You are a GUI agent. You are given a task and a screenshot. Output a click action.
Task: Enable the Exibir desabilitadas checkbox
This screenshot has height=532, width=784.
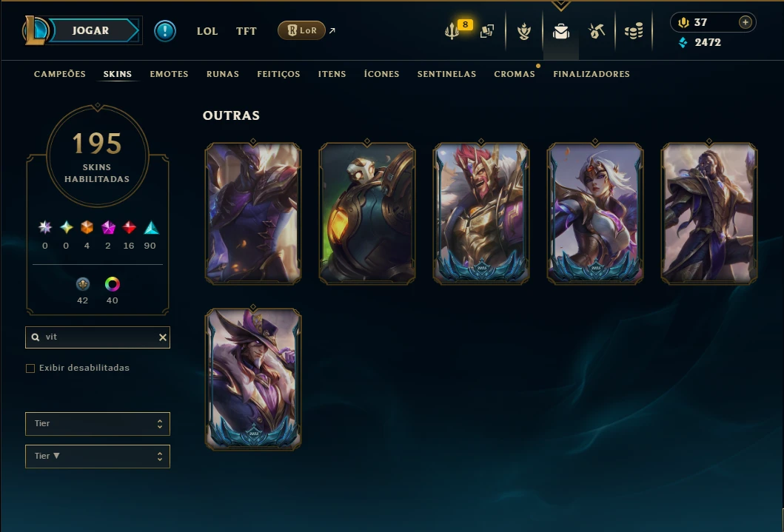(x=30, y=368)
